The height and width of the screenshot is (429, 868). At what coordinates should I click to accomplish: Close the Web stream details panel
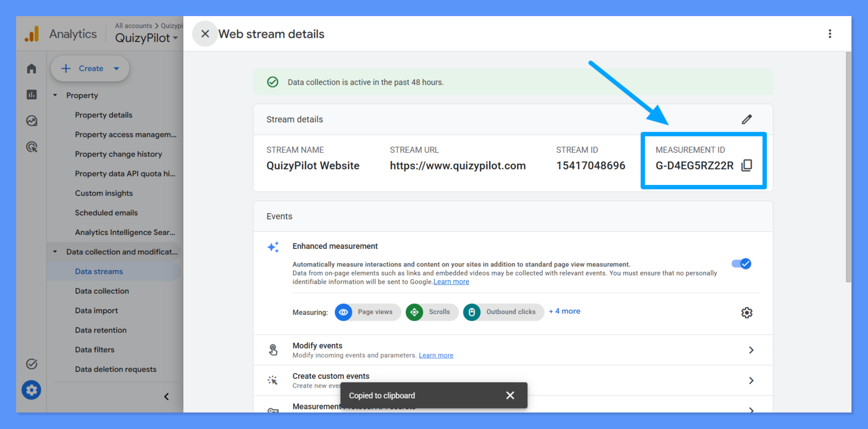tap(205, 34)
